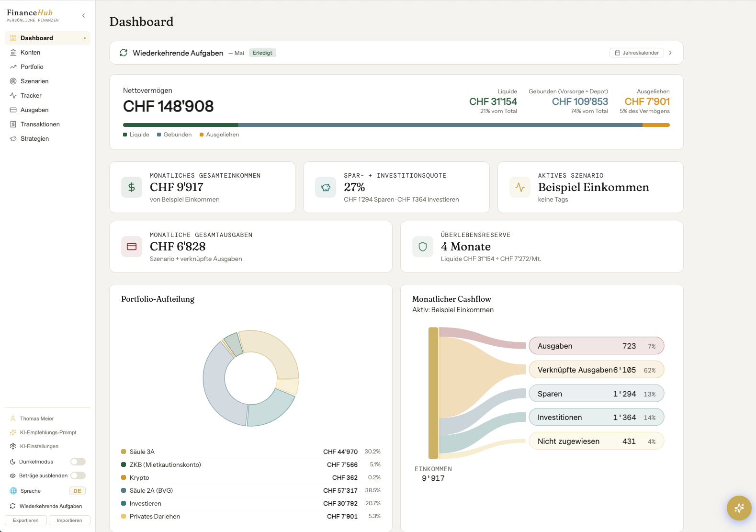Click the Dunkelmodus moon icon
This screenshot has width=756, height=532.
(x=13, y=462)
